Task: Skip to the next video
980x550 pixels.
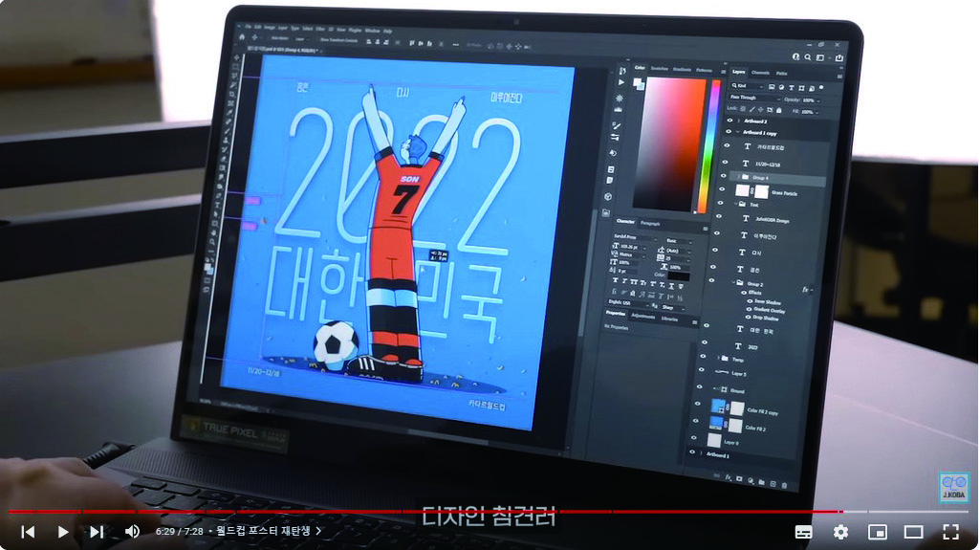Action: coord(97,531)
